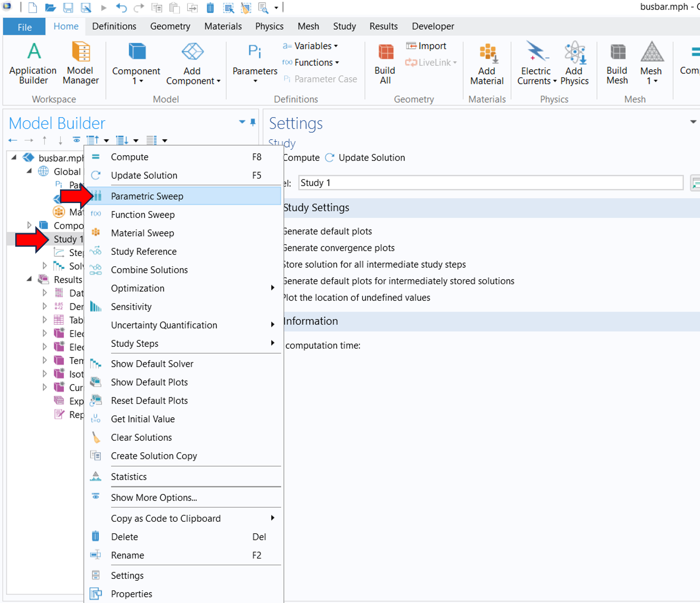Viewport: 700px width, 603px height.
Task: Click the save icon in quick toolbar
Action: 68,8
